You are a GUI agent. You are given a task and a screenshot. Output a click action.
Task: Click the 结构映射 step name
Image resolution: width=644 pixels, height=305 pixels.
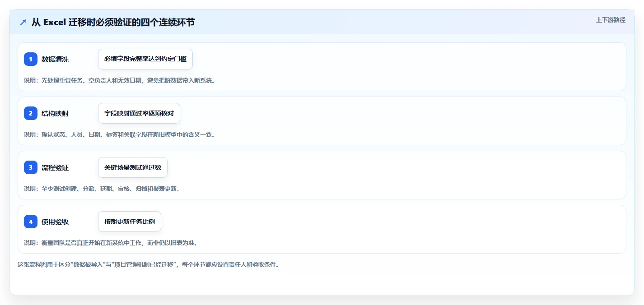[55, 113]
